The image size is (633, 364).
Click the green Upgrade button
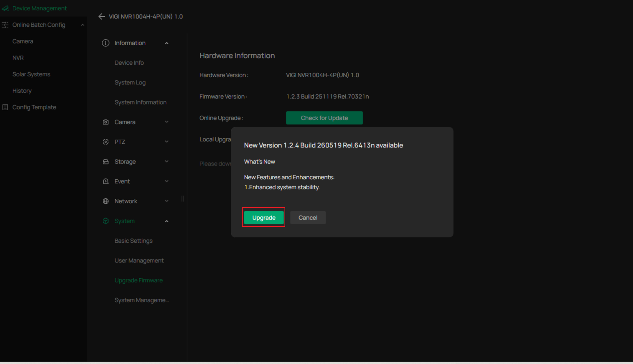pos(264,218)
